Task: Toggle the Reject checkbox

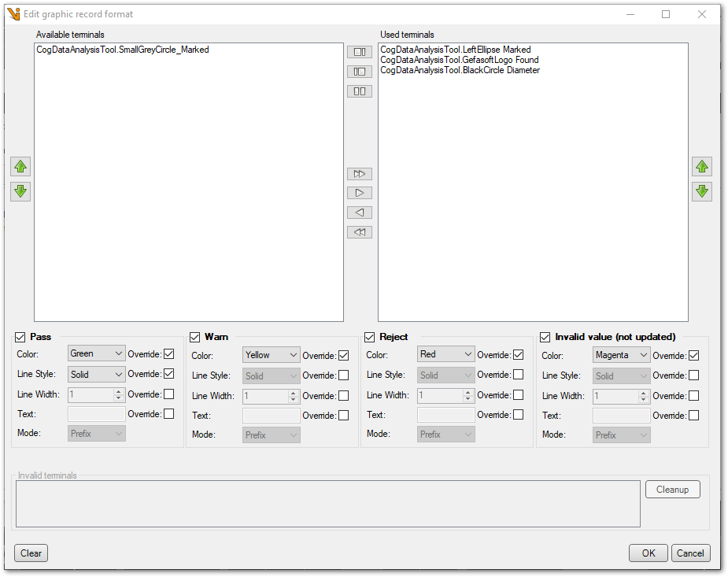Action: click(369, 337)
